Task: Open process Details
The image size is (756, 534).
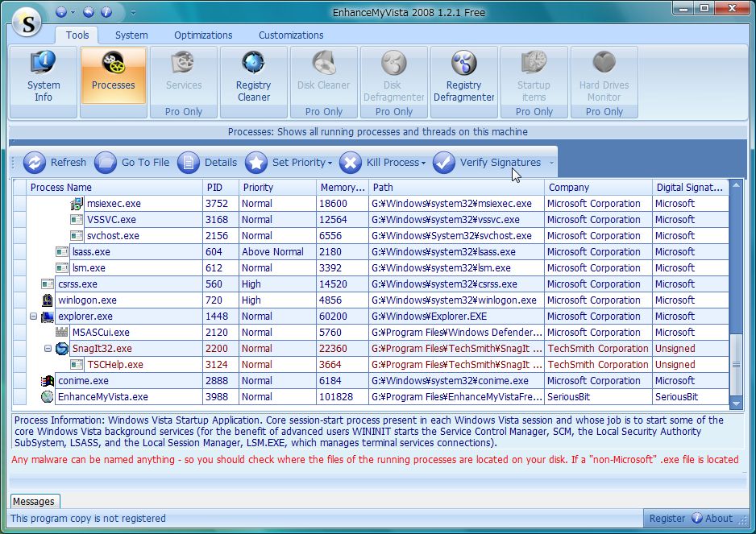Action: pos(207,163)
